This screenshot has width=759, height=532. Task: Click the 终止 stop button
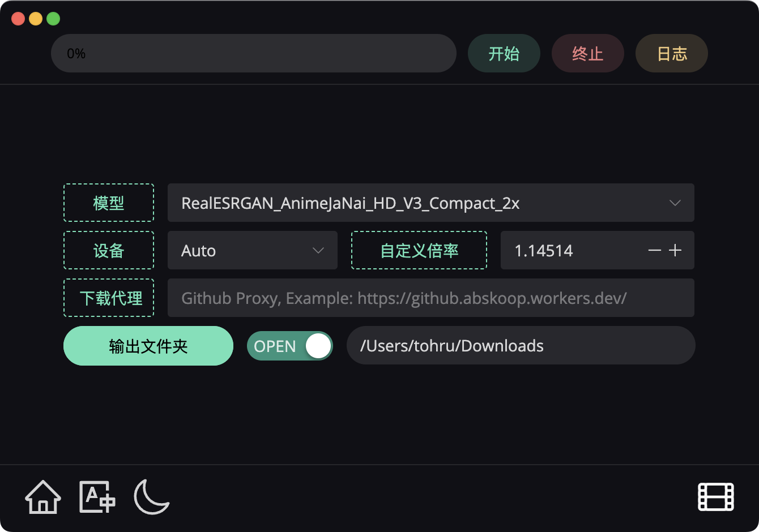(x=588, y=53)
